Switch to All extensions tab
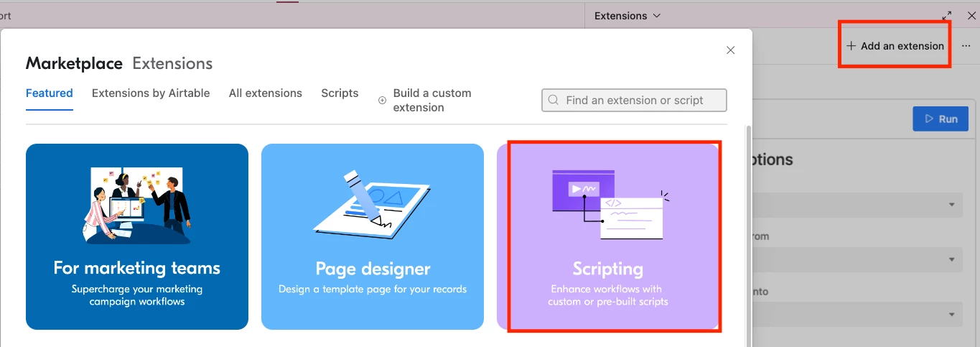Image resolution: width=980 pixels, height=347 pixels. tap(266, 93)
